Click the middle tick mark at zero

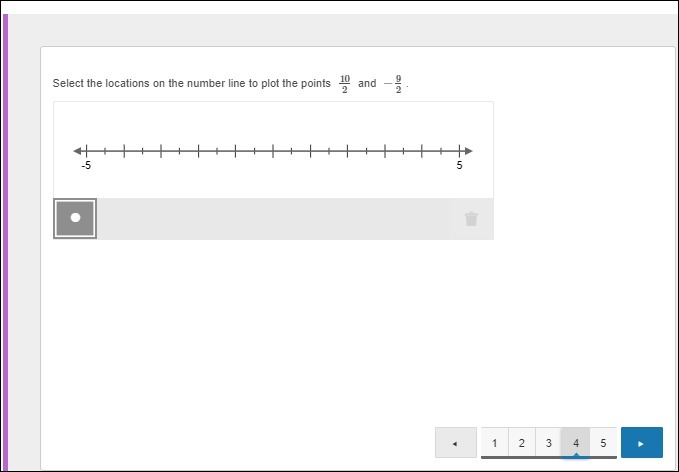[273, 151]
